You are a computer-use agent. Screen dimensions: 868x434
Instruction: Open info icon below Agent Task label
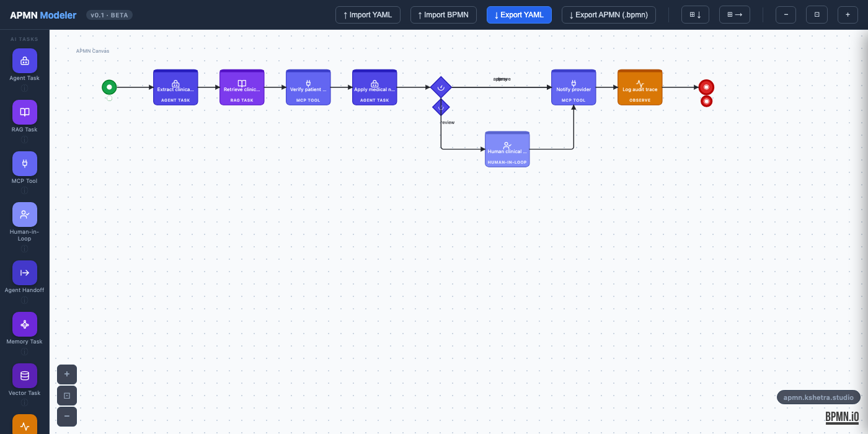(25, 88)
